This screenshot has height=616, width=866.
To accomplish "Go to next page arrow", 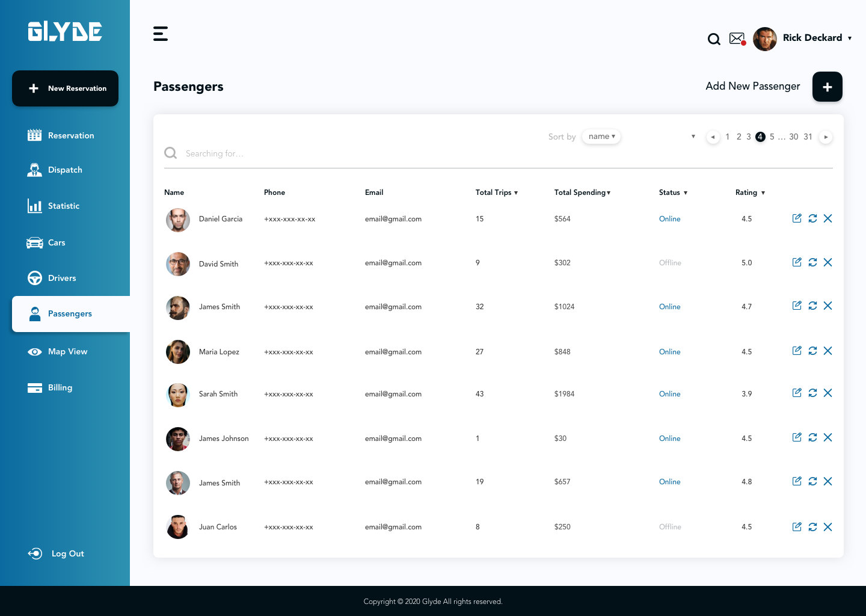I will [826, 137].
